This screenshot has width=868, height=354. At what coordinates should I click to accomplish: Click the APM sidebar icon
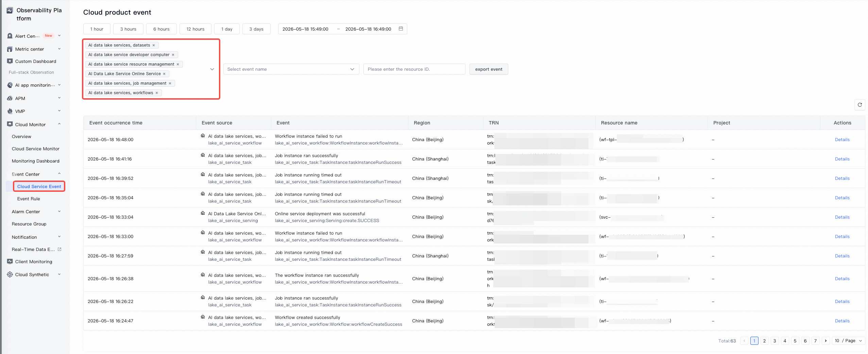pos(10,98)
